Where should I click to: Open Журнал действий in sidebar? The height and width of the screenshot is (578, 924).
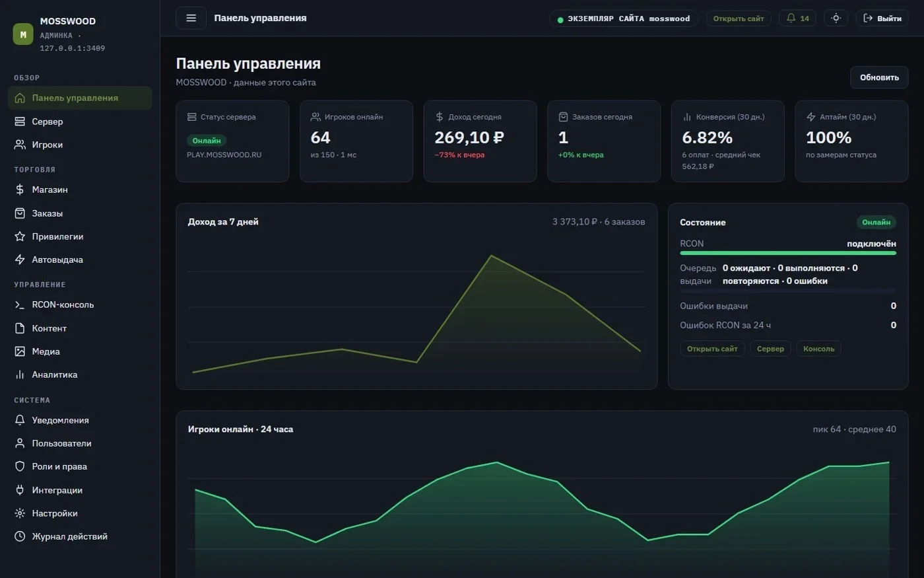point(80,536)
